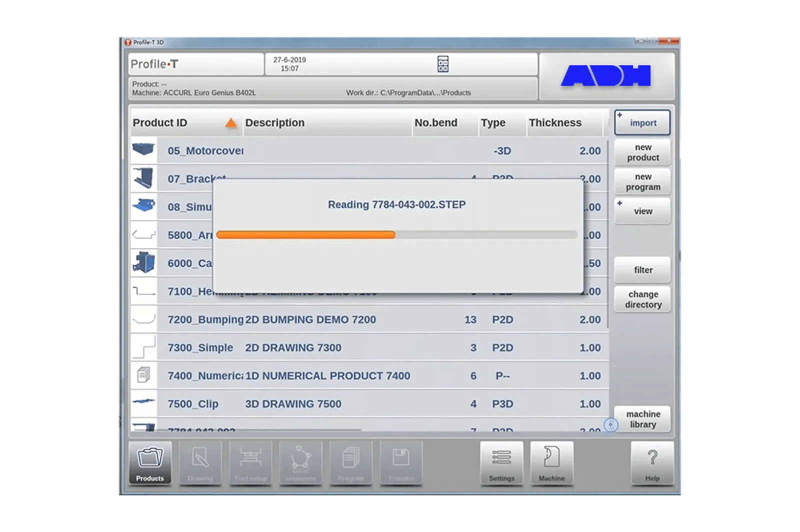Open the Products section
The image size is (800, 532).
point(150,464)
